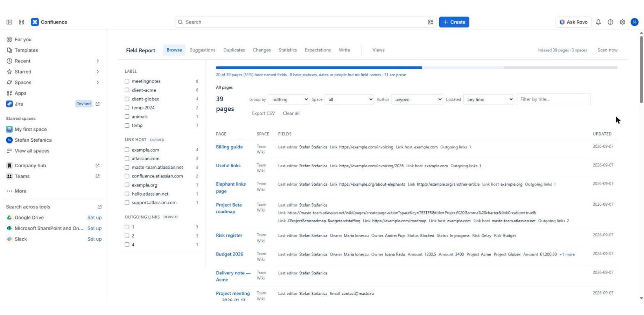Image resolution: width=644 pixels, height=315 pixels.
Task: Go to the Expectations tab
Action: click(x=317, y=50)
